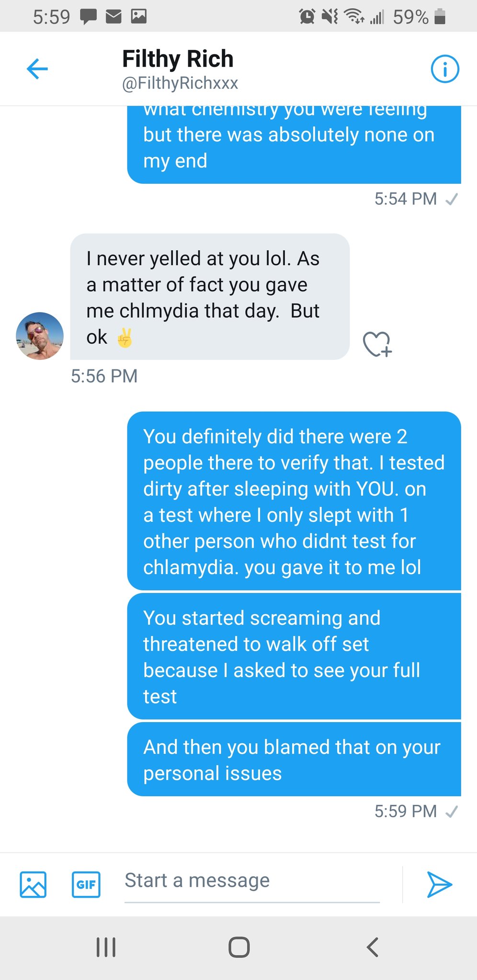
Task: Tap the "And then you blamed" message
Action: point(294,759)
